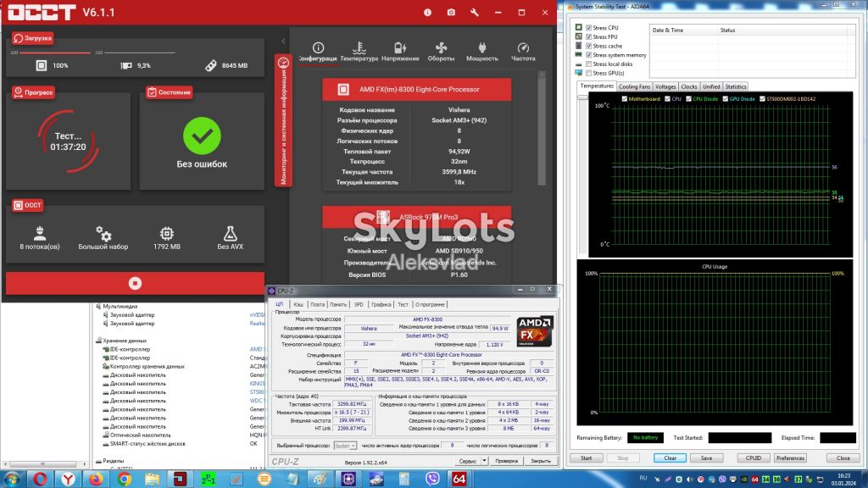Collapse OCCT monitoring panel chevron
This screenshot has height=488, width=868.
pos(283,41)
